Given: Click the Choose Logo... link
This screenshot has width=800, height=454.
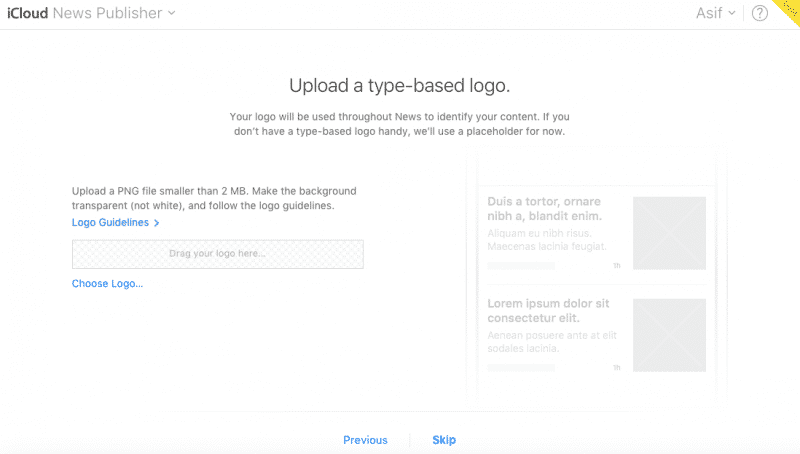Looking at the screenshot, I should pos(107,284).
